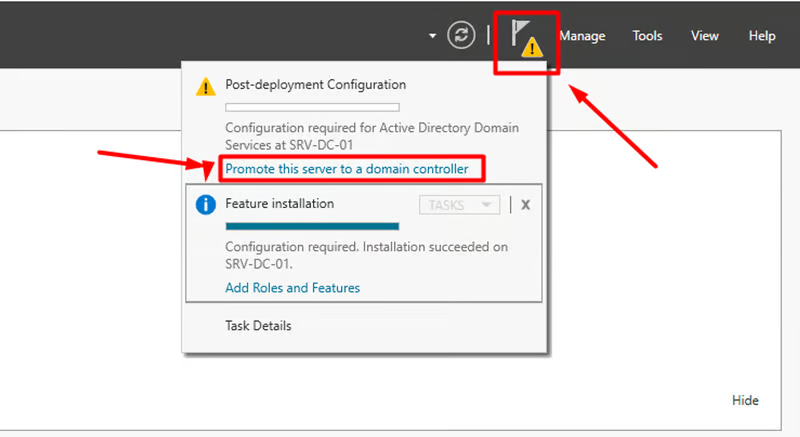Open Task Details
Screen dimensions: 800x437
point(258,325)
